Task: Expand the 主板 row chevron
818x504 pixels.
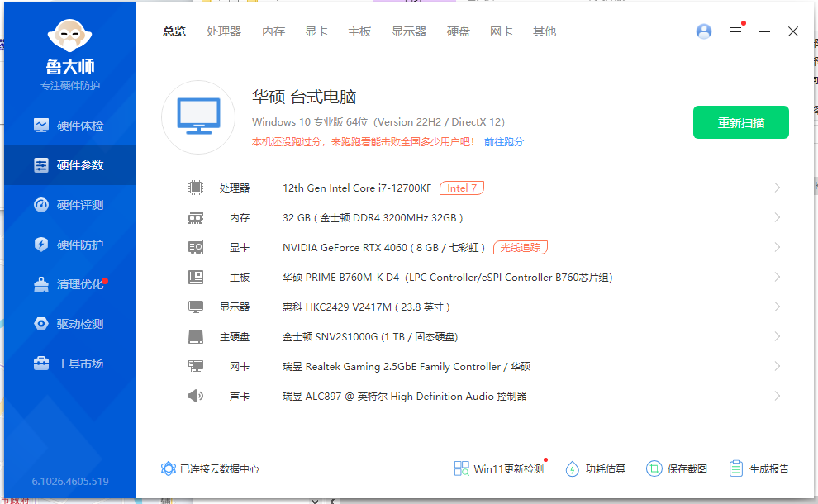Action: pos(778,277)
